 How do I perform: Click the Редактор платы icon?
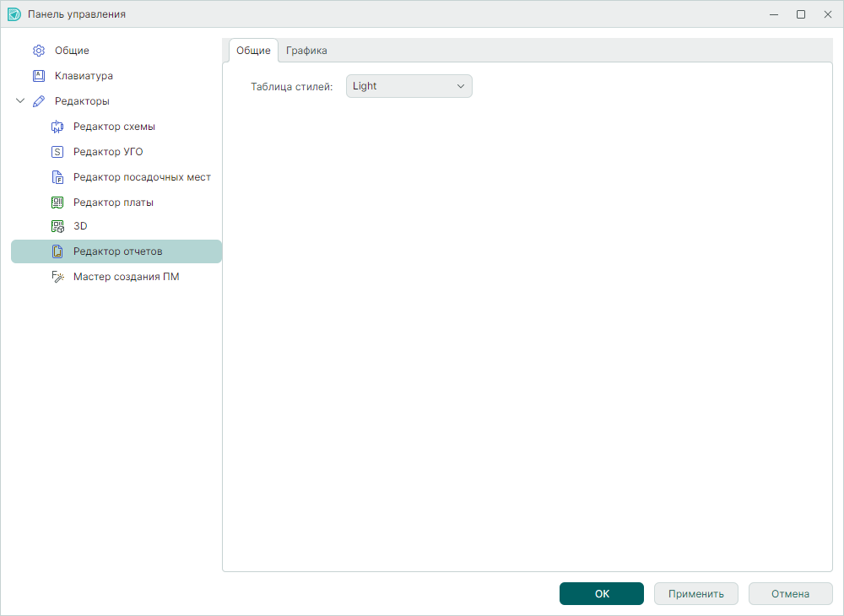coord(57,203)
